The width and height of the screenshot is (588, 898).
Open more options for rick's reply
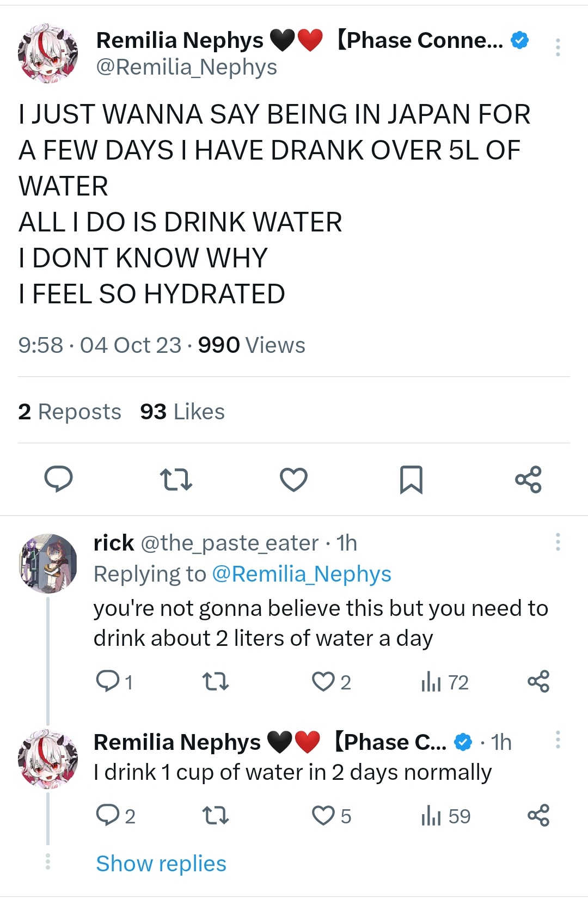tap(558, 542)
